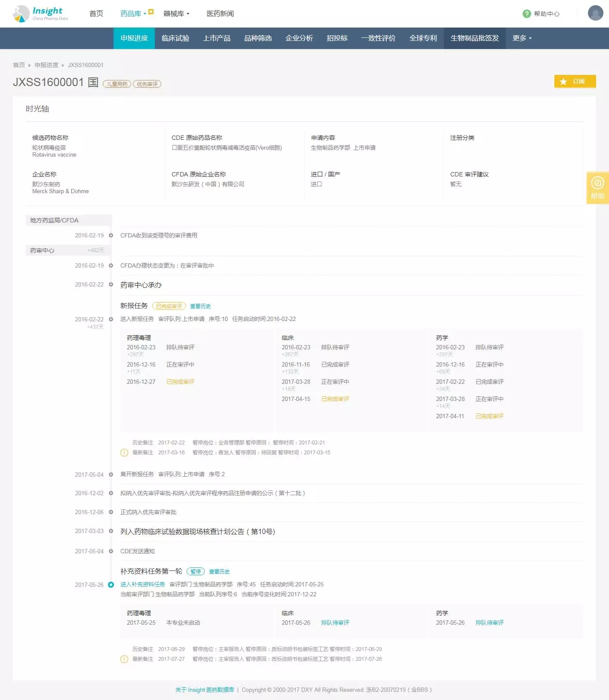Switch to the 临床试验 tab
The width and height of the screenshot is (609, 700).
point(175,38)
